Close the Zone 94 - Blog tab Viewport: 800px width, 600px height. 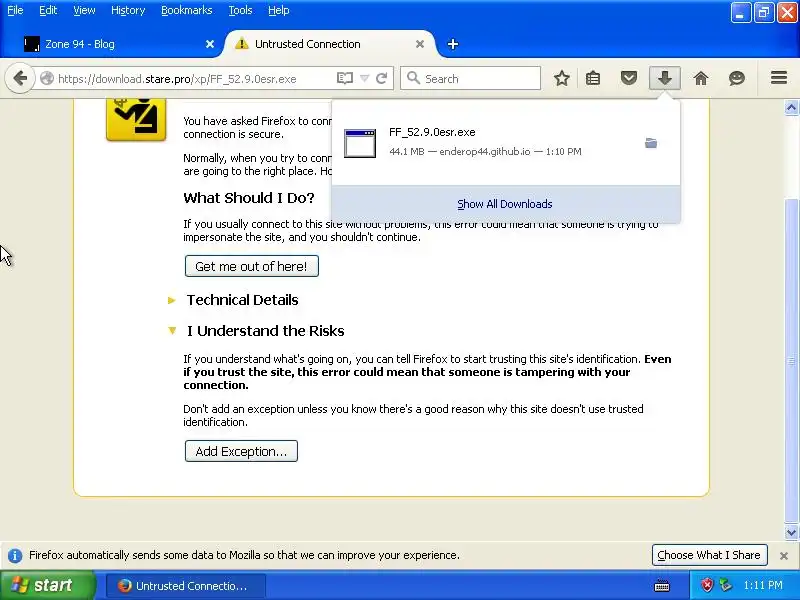click(210, 44)
